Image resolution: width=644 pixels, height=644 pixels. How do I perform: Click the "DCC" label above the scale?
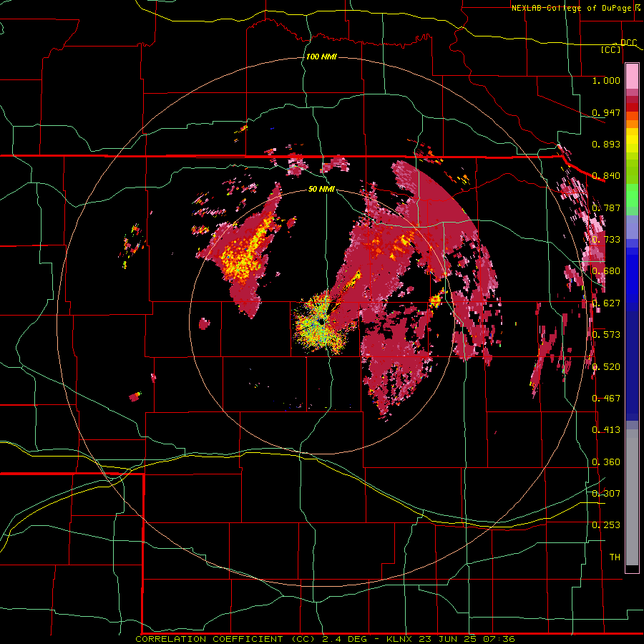click(x=628, y=43)
